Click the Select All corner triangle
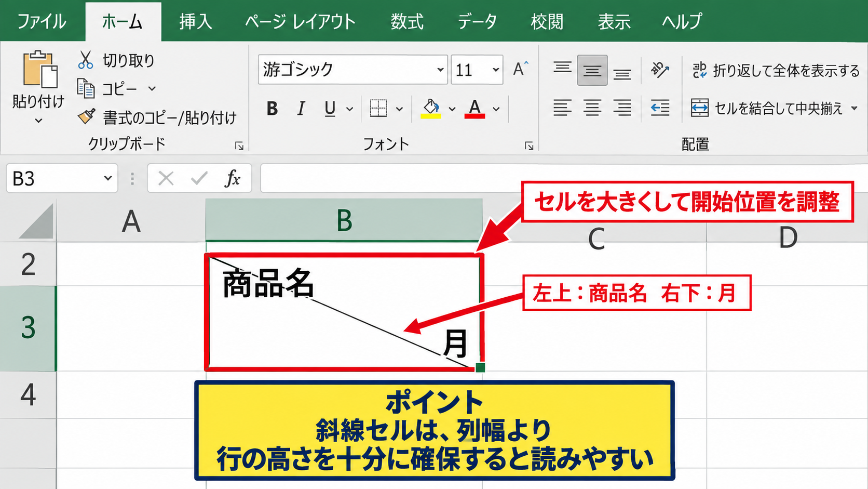Viewport: 868px width, 489px height. point(36,221)
